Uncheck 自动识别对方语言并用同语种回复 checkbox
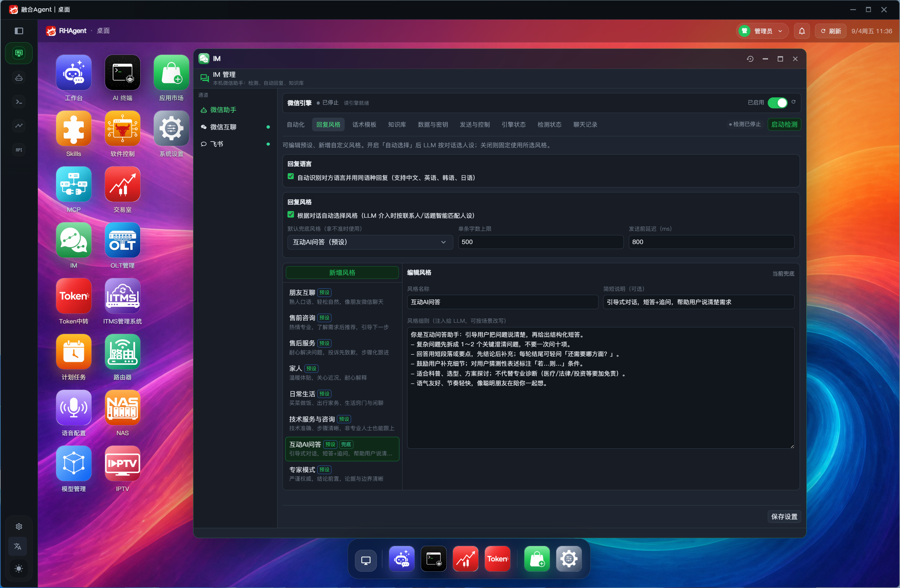This screenshot has width=900, height=588. click(291, 176)
